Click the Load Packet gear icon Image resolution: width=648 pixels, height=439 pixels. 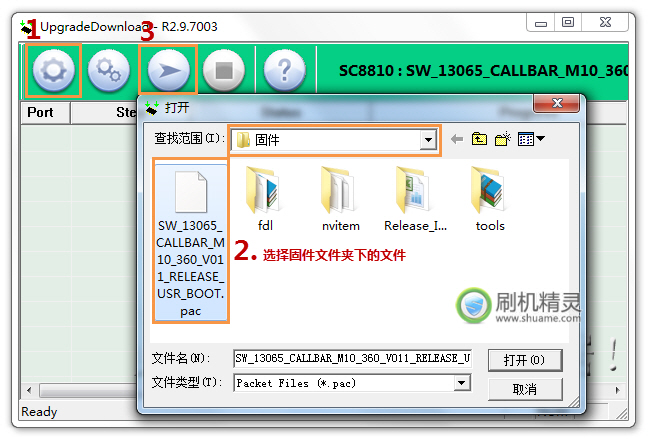[54, 70]
